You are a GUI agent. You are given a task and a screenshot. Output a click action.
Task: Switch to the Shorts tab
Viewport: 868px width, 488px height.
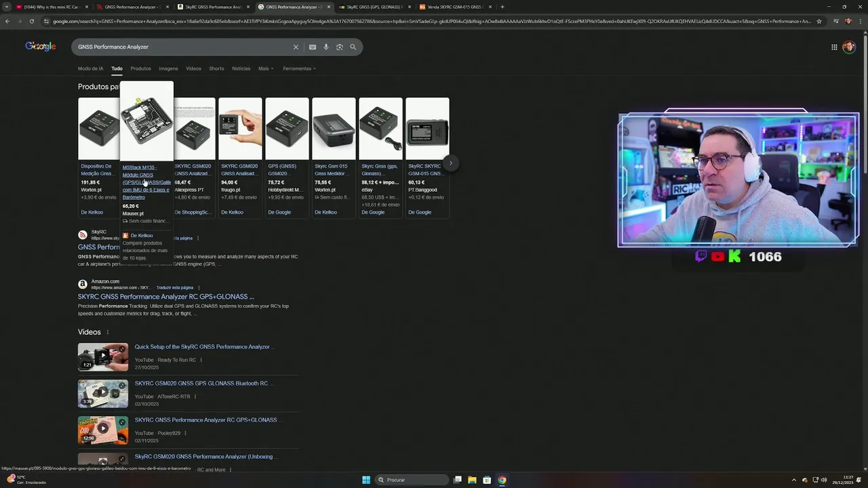pos(216,68)
